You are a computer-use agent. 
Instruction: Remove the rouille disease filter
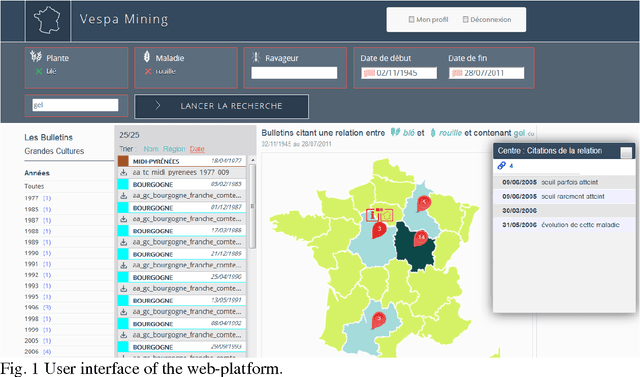coord(148,71)
